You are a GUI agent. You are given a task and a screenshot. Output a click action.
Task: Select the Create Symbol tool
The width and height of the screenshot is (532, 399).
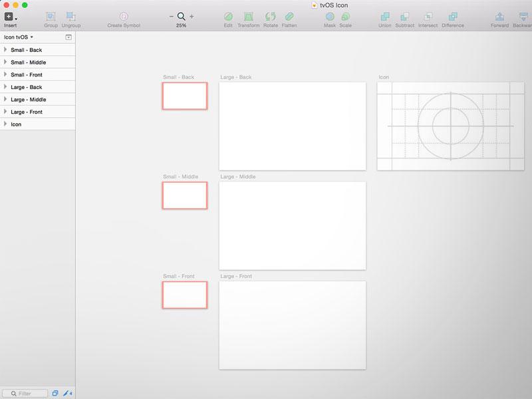[124, 18]
